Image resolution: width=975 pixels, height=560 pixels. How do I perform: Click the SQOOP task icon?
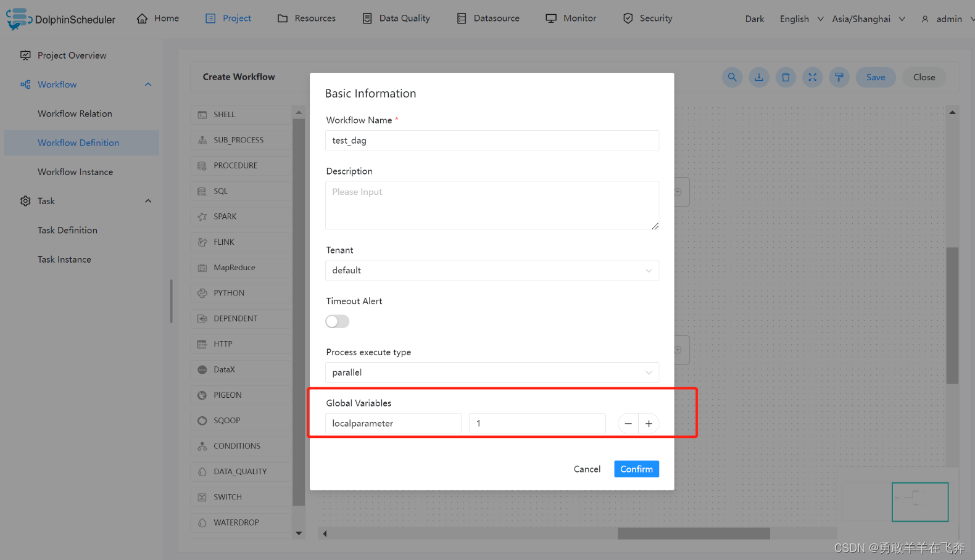pos(202,421)
